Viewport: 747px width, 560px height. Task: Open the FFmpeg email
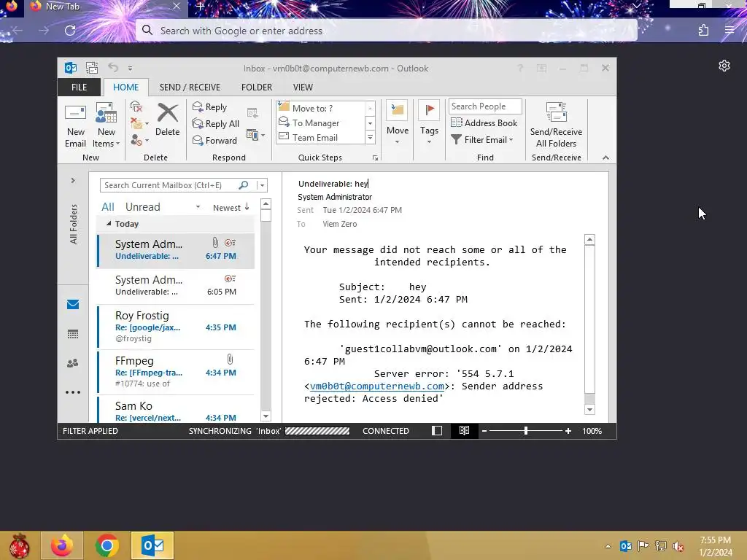[175, 372]
